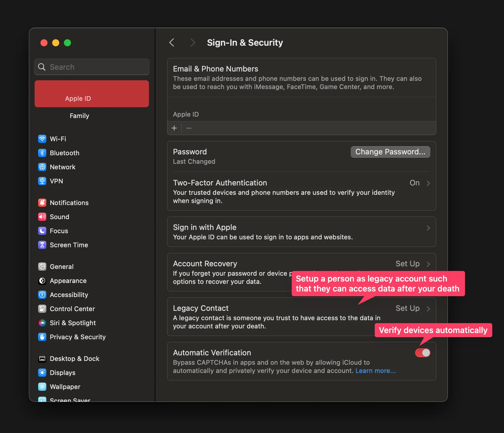Viewport: 504px width, 433px height.
Task: Expand Sign in with Apple options
Action: [428, 228]
